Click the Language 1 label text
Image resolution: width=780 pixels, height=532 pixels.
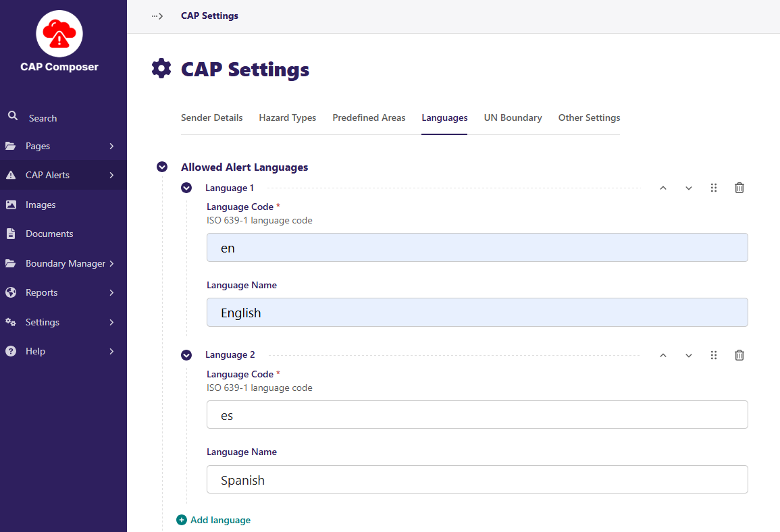pos(230,188)
